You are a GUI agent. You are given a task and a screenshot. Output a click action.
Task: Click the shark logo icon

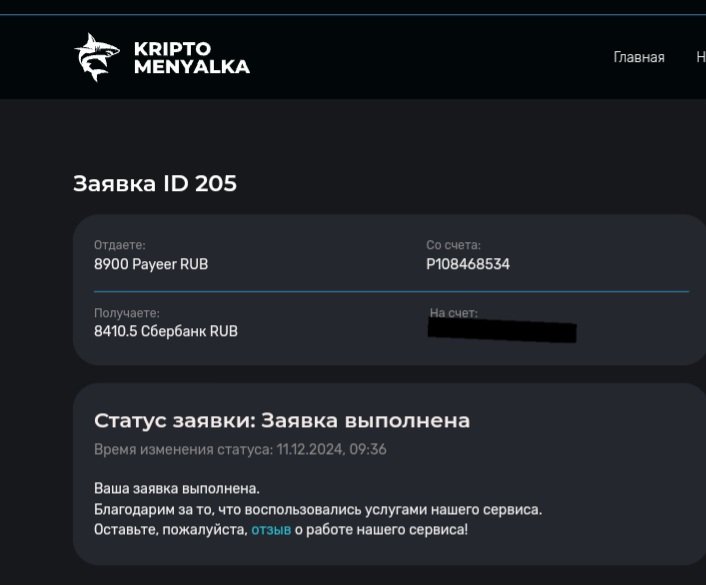point(97,57)
